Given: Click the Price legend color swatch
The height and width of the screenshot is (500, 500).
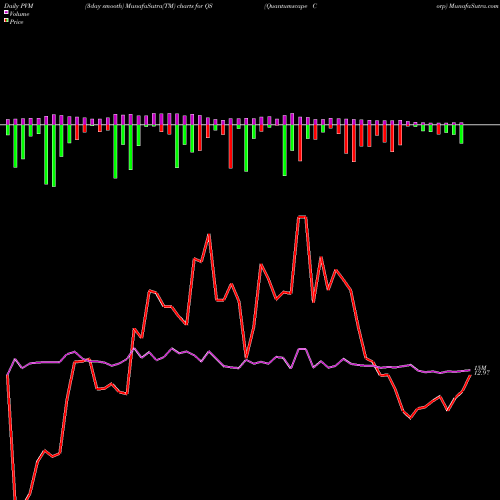Looking at the screenshot, I should coord(6,21).
